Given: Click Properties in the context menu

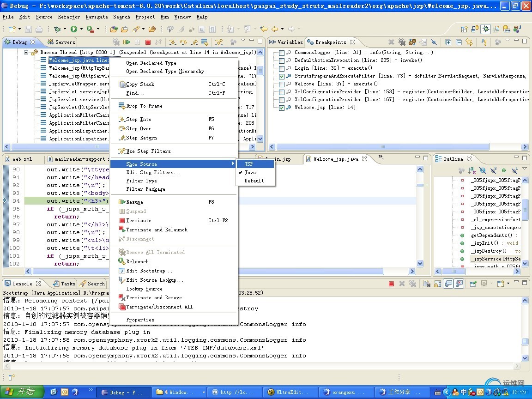Looking at the screenshot, I should [x=174, y=320].
